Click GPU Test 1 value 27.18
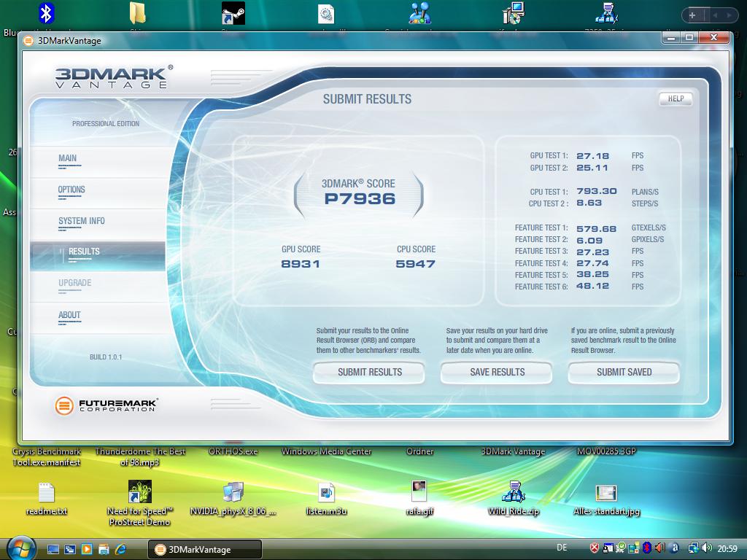Screen dimensions: 747x560 pyautogui.click(x=592, y=156)
